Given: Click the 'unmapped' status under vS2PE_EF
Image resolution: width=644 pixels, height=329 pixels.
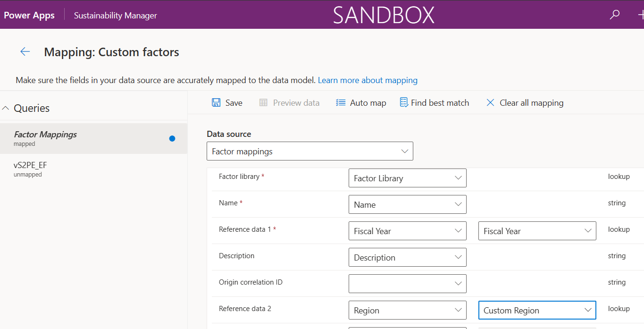Looking at the screenshot, I should 28,174.
